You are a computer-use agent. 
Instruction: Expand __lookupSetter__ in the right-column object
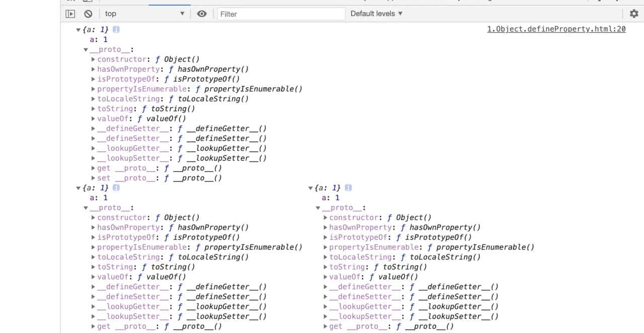coord(326,316)
